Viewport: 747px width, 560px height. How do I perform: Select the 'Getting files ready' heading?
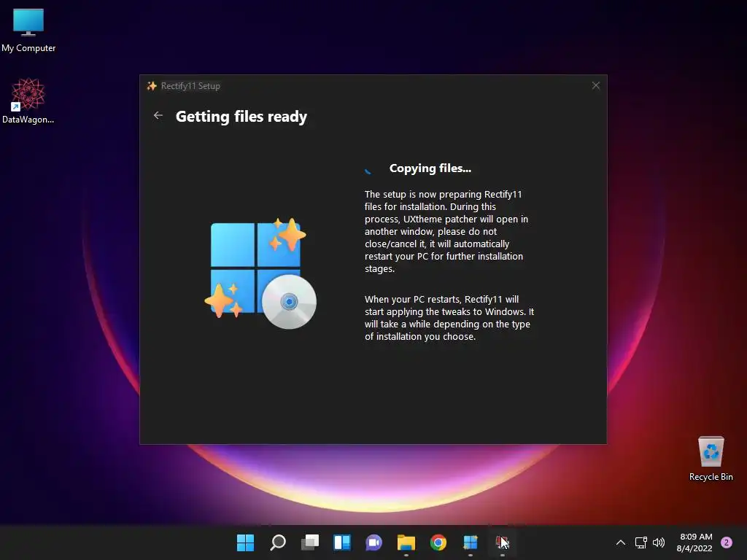pos(241,117)
